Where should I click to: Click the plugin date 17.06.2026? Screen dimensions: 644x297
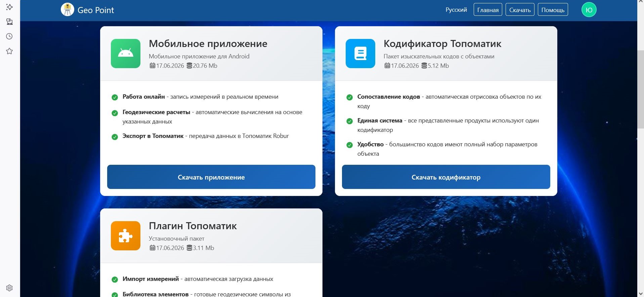[x=170, y=248]
